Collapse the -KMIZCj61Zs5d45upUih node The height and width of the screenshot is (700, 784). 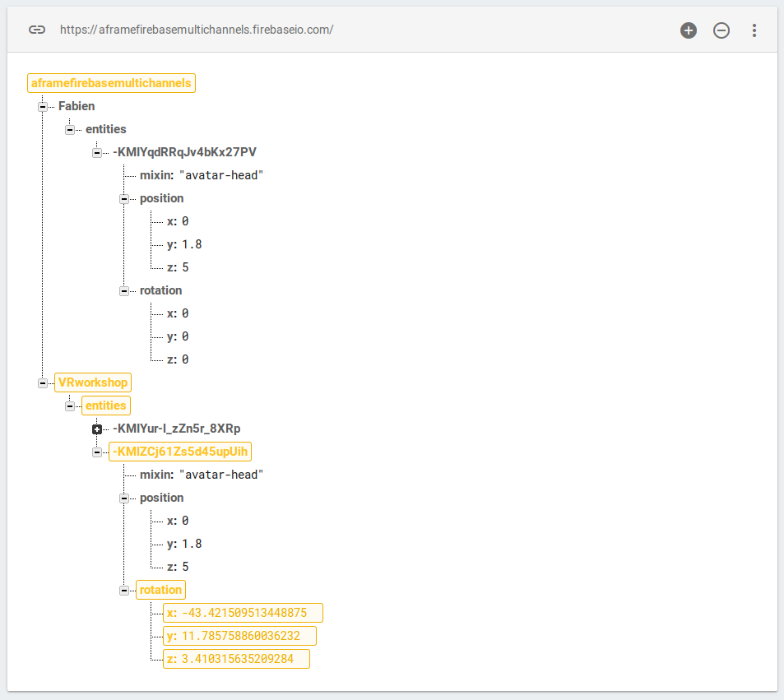point(97,452)
